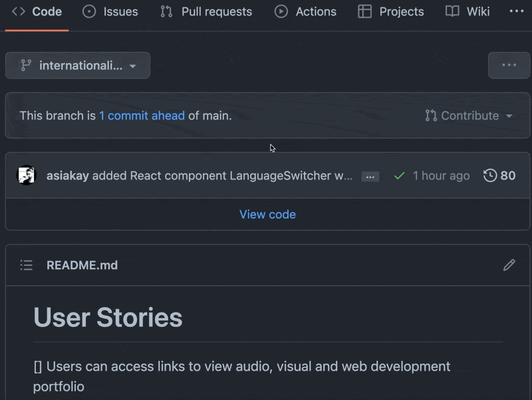Expand the Contribute dropdown

pos(469,116)
